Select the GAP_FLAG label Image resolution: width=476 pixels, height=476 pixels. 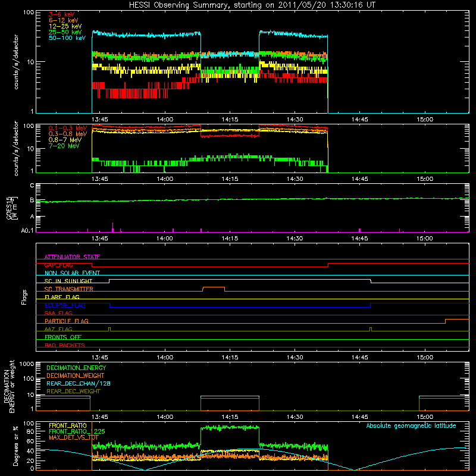click(58, 265)
